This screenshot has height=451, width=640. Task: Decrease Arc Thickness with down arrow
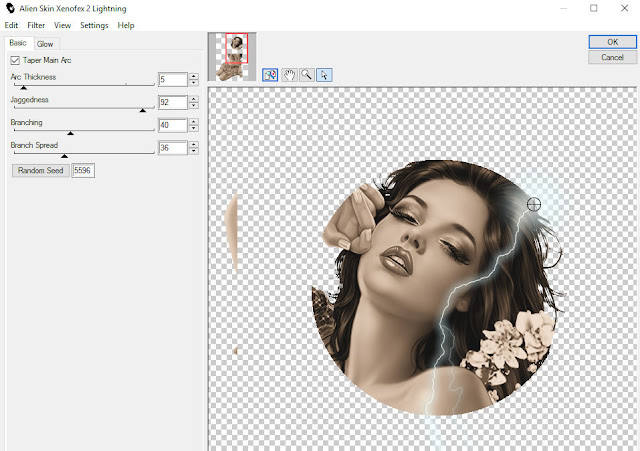[x=194, y=83]
